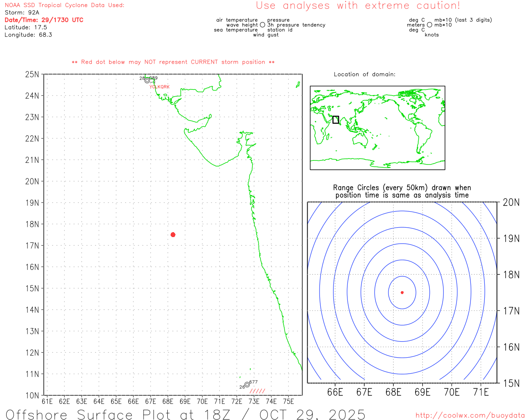Click the Storm: 92A label
This screenshot has width=525, height=420.
coord(22,13)
